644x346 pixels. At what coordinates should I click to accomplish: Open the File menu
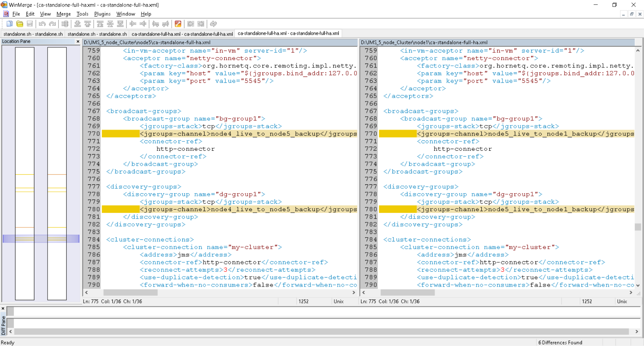coord(16,14)
